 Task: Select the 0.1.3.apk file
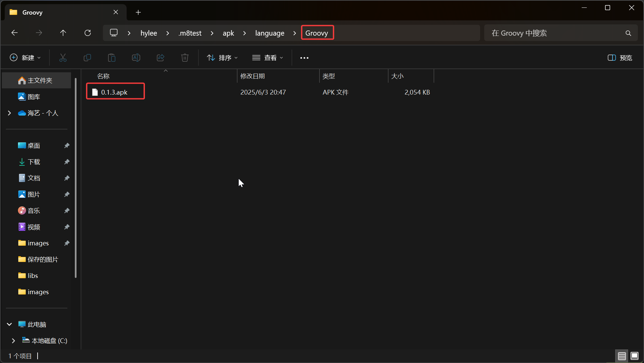[x=114, y=92]
